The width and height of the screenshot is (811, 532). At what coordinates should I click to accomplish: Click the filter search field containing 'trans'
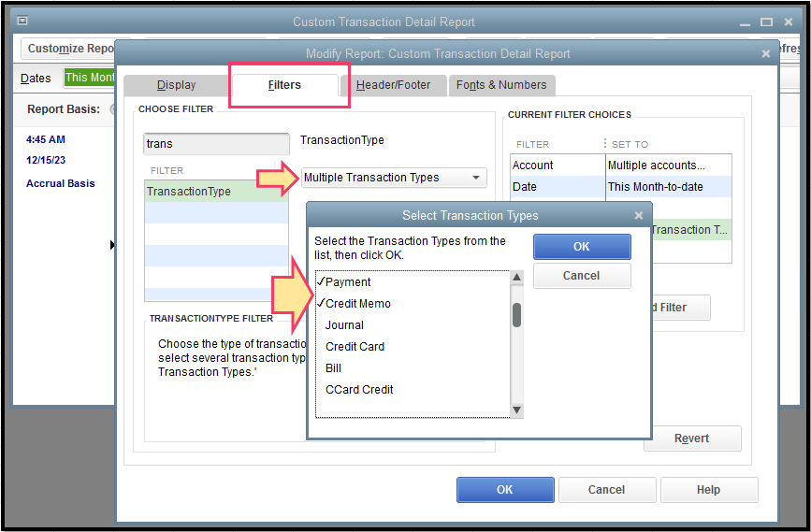(216, 144)
